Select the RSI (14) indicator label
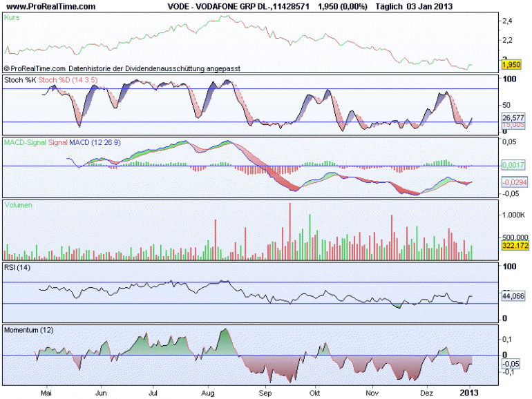 pos(17,267)
